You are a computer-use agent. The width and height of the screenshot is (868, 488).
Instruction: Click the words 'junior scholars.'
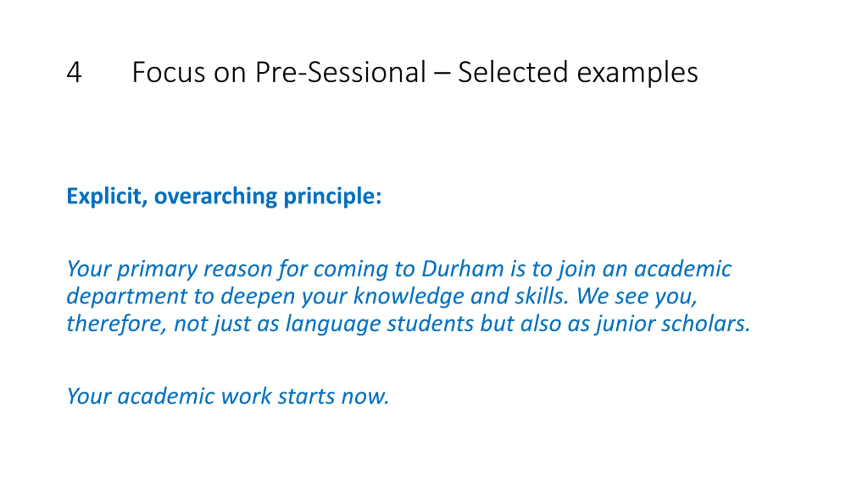673,324
